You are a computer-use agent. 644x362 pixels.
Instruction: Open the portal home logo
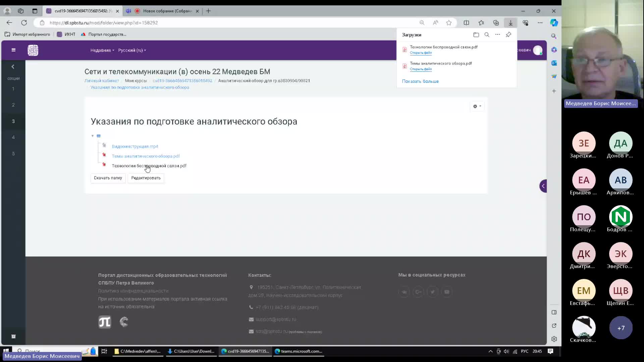coord(33,50)
